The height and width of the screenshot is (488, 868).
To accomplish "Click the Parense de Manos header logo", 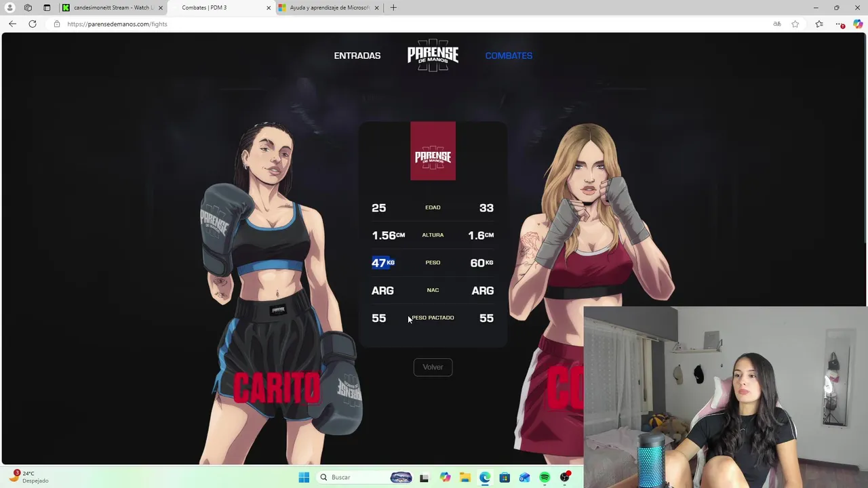I will pos(433,55).
